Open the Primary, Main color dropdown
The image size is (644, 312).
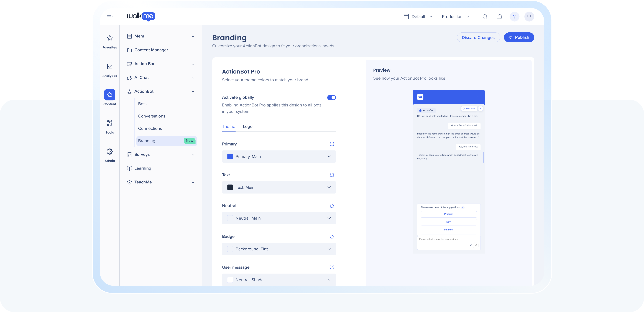279,157
